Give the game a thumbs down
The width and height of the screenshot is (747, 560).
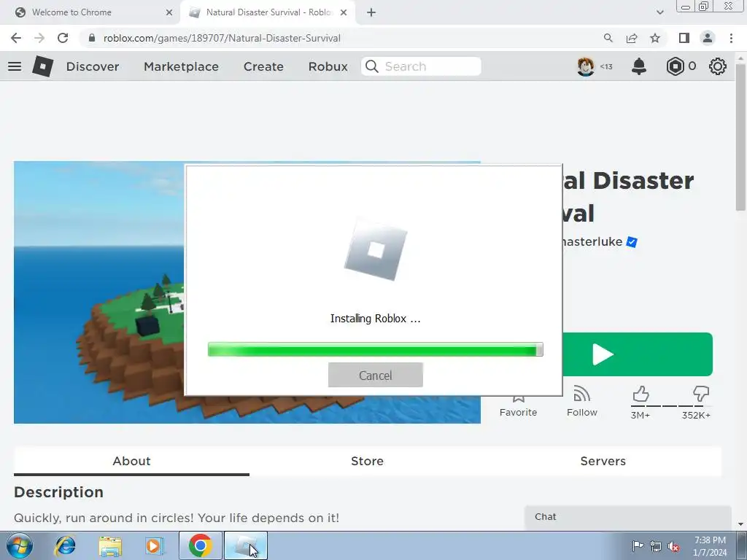(x=701, y=394)
